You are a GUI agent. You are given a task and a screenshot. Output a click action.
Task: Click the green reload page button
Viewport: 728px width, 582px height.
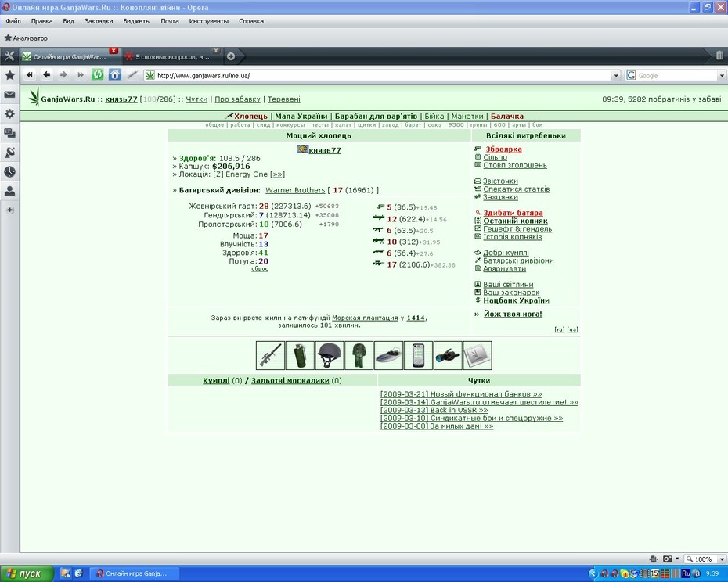(98, 75)
